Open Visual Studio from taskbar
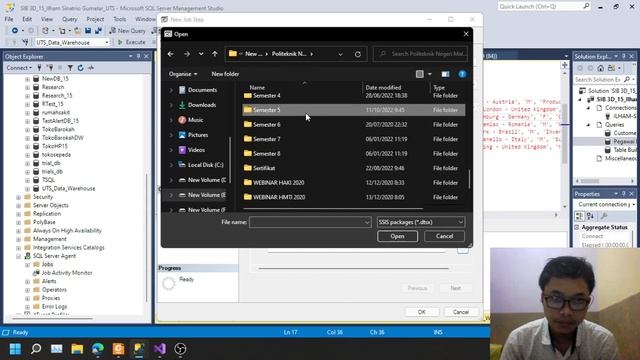 (160, 349)
